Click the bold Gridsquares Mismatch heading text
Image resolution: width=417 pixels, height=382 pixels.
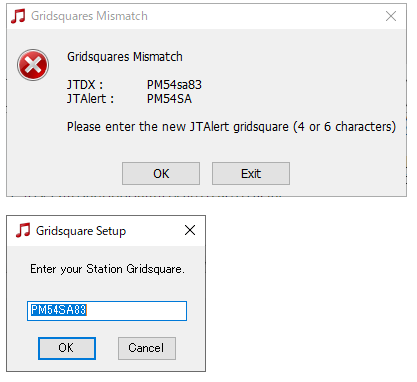click(125, 57)
